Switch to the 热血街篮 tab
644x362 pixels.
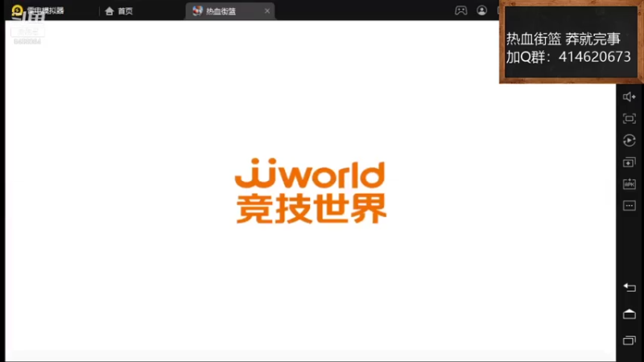[x=230, y=11]
